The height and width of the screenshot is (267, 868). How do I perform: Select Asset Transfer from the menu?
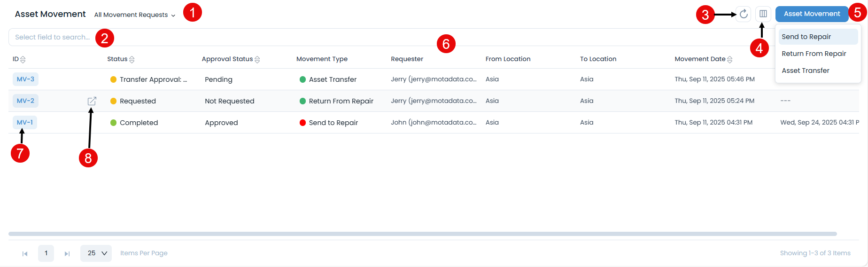click(x=806, y=71)
